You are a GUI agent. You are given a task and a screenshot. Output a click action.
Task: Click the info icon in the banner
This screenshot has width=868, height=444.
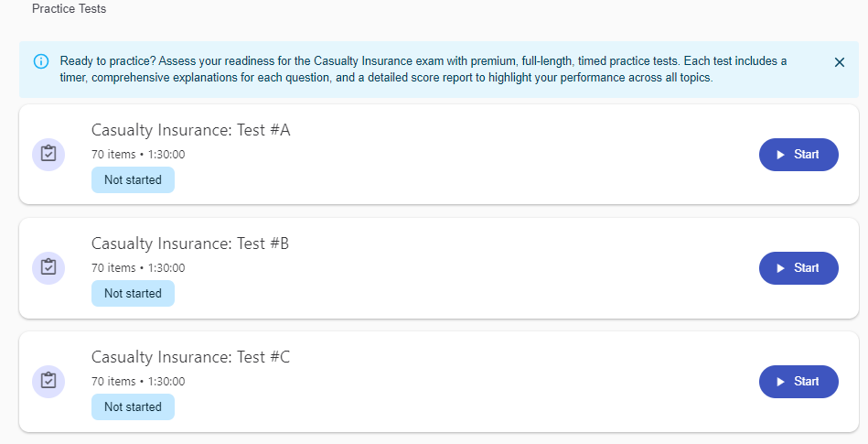point(41,61)
